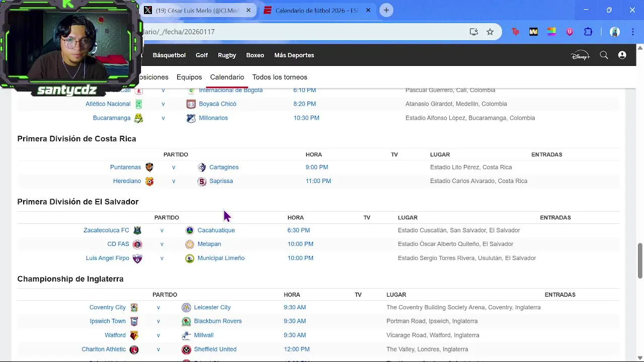644x362 pixels.
Task: Click the Watford crest icon
Action: pos(134,335)
